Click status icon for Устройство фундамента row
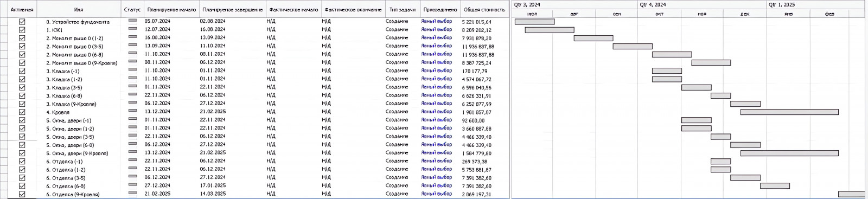The height and width of the screenshot is (199, 868). (132, 21)
